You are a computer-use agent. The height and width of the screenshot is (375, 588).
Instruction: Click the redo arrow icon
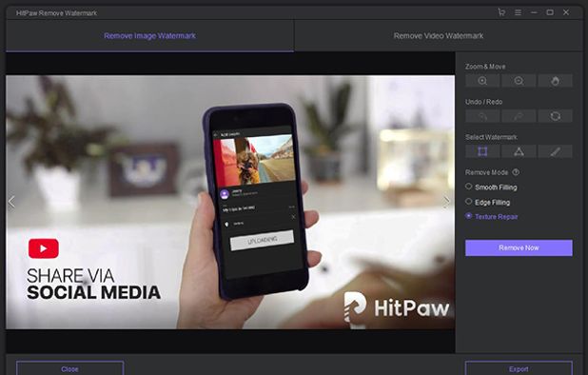pyautogui.click(x=519, y=116)
